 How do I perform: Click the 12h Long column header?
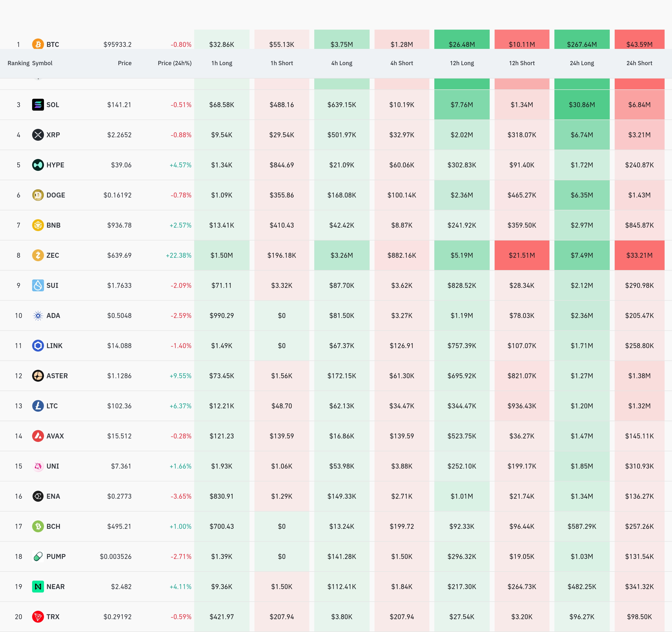tap(462, 63)
